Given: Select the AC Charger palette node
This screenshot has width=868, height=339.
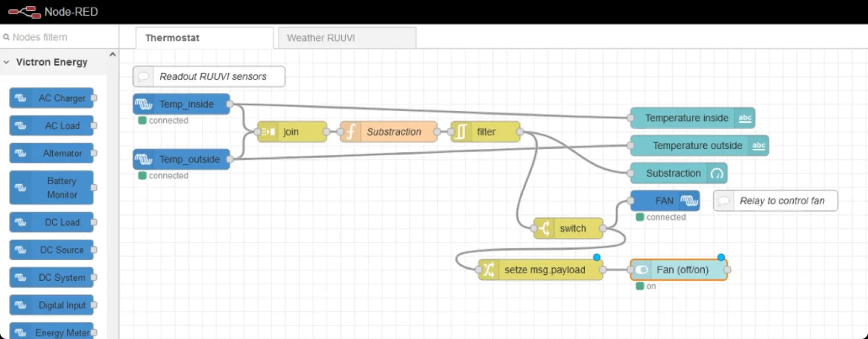Looking at the screenshot, I should click(x=52, y=98).
